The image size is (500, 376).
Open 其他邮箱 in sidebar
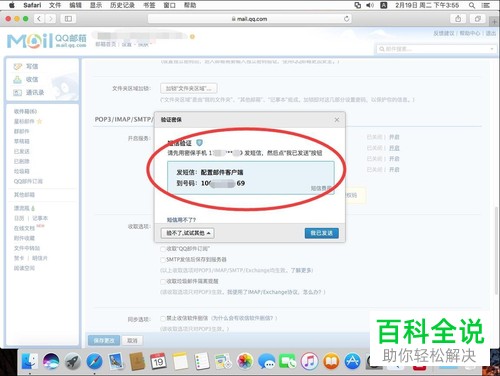pos(24,195)
